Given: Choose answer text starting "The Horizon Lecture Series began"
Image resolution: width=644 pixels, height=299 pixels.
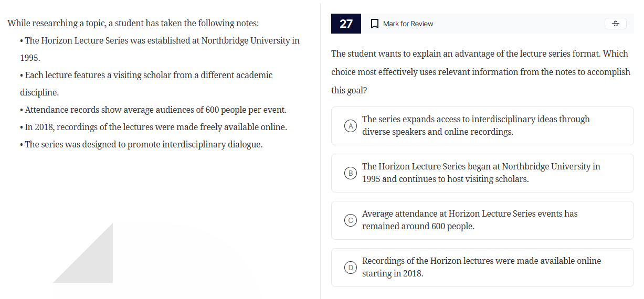Looking at the screenshot, I should 481,173.
